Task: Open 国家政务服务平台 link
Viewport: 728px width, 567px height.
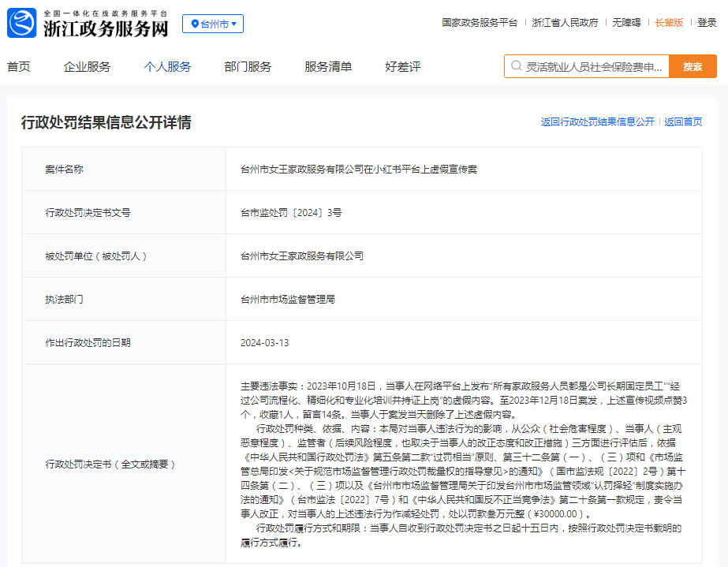Action: point(480,22)
